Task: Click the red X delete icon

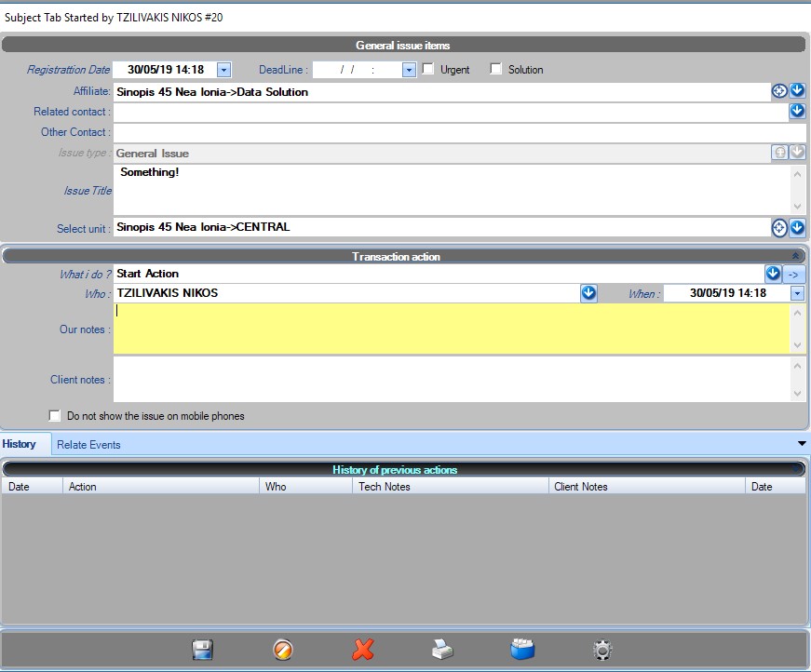Action: [x=363, y=650]
